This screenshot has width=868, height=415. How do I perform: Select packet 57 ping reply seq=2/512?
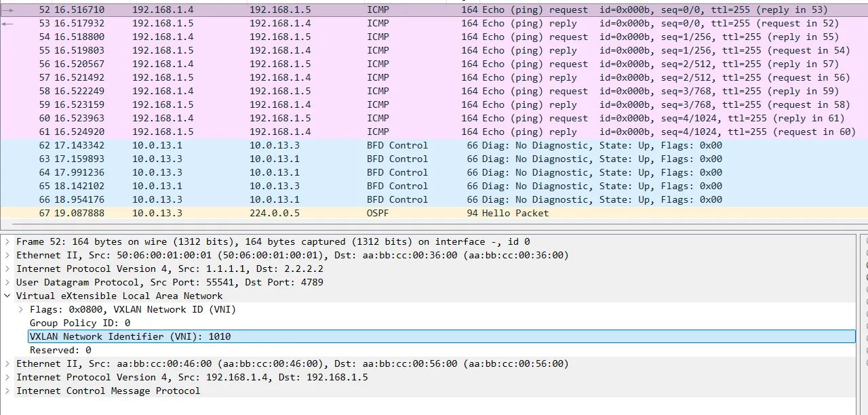tap(434, 78)
